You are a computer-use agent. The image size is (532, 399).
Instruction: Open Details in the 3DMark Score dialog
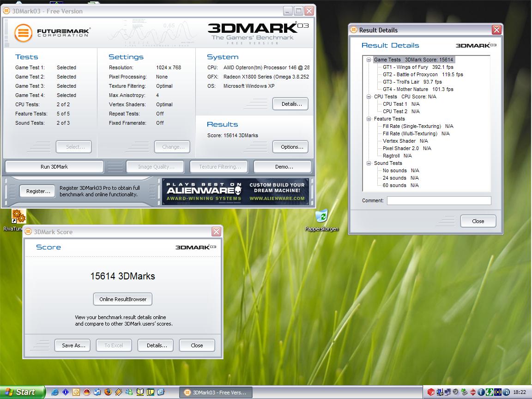coord(156,345)
